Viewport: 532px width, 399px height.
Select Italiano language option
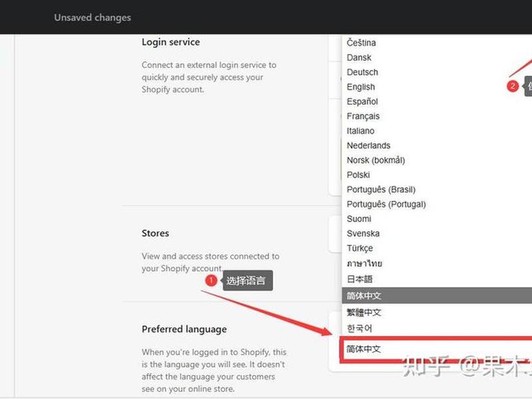pyautogui.click(x=437, y=131)
